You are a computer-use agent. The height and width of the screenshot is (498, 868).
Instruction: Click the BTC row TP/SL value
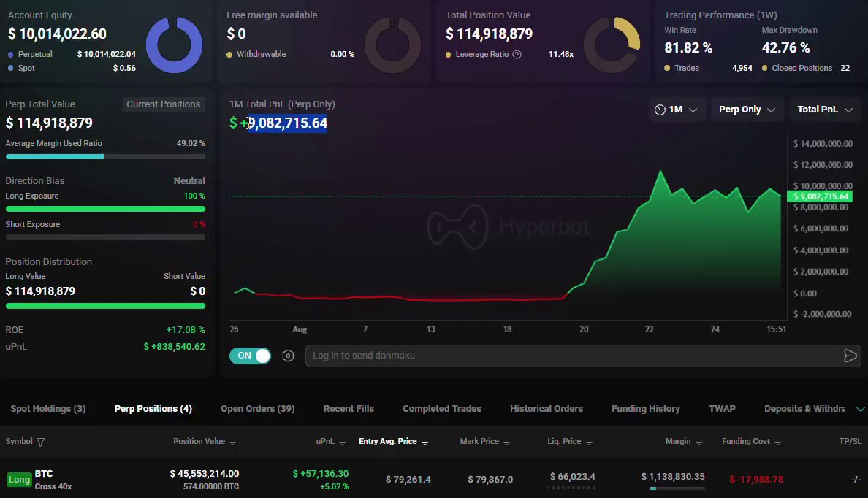856,480
